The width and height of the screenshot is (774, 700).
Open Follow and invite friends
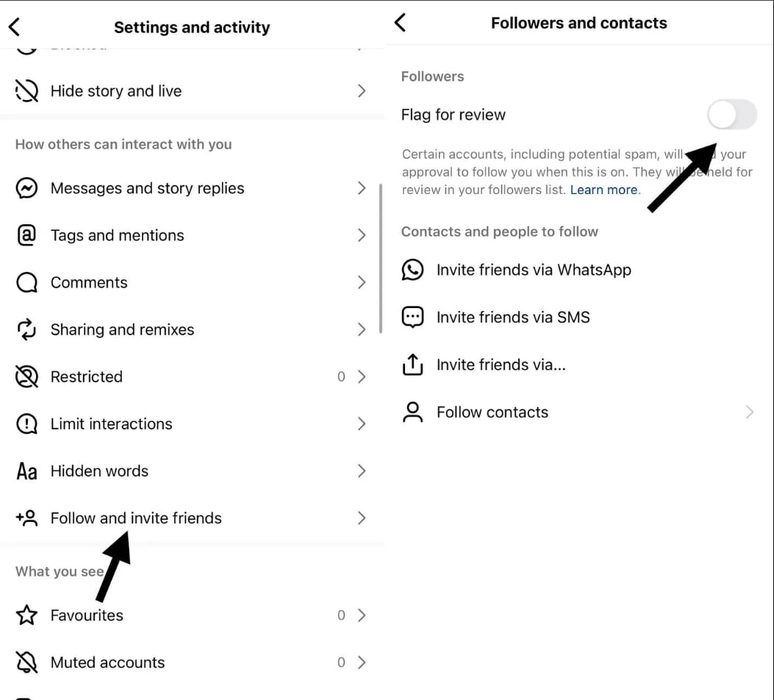(193, 518)
